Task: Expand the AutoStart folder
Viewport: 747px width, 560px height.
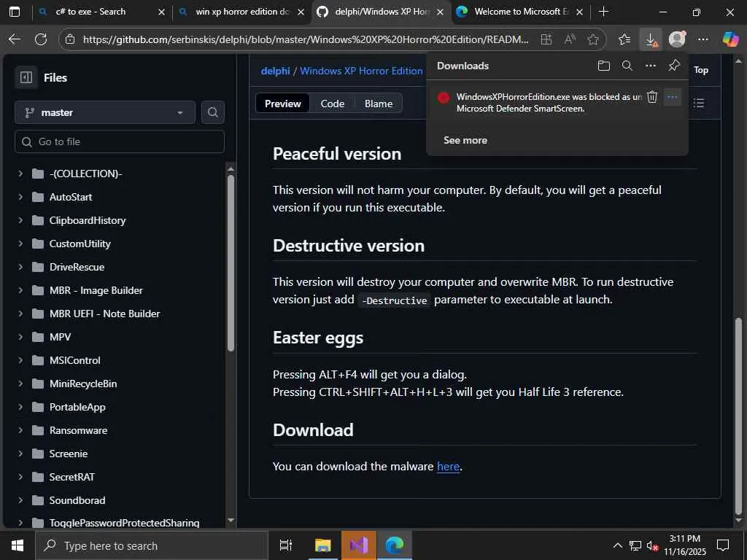Action: point(20,197)
